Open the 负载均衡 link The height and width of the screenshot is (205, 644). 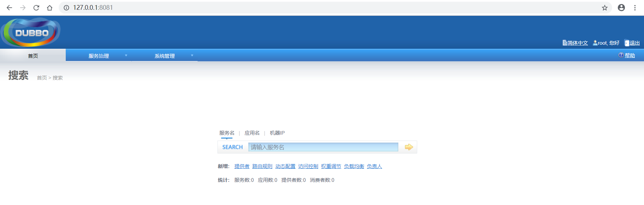(x=354, y=166)
